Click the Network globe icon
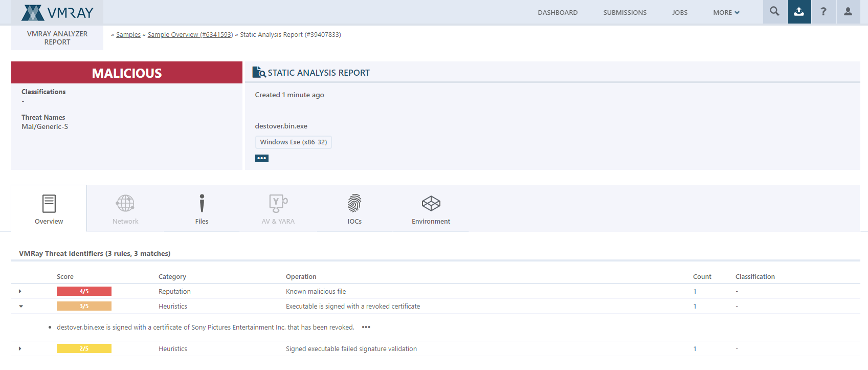The width and height of the screenshot is (868, 370). (x=125, y=204)
